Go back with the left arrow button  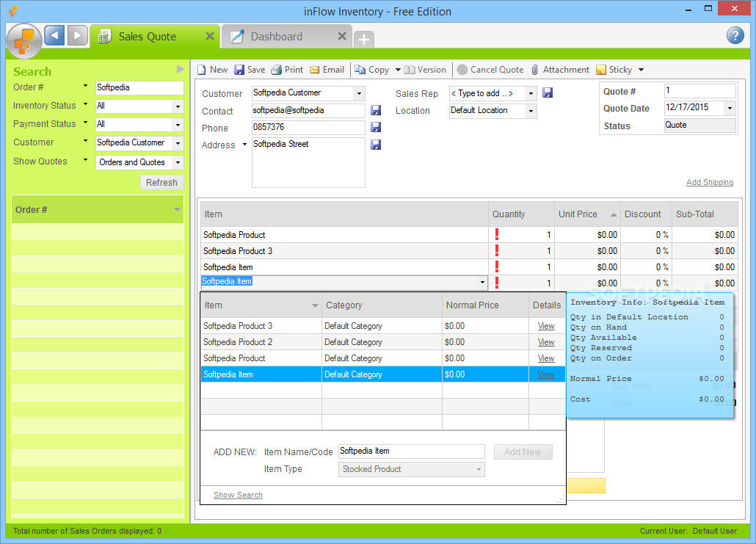pyautogui.click(x=54, y=35)
